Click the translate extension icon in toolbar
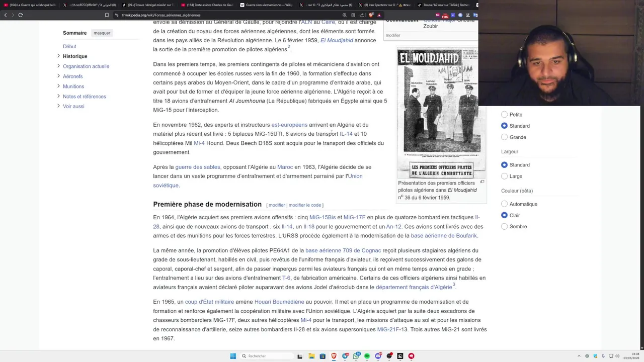644x362 pixels. (x=475, y=15)
